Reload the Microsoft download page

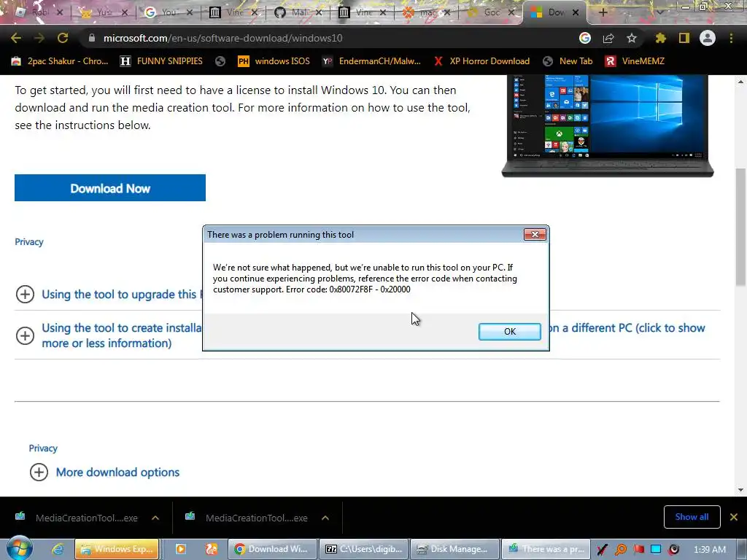(63, 38)
